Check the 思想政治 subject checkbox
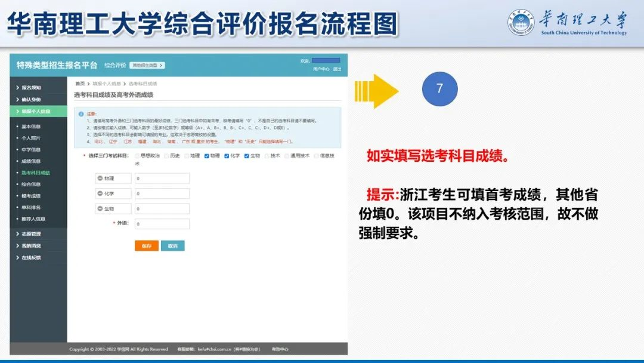 point(137,156)
